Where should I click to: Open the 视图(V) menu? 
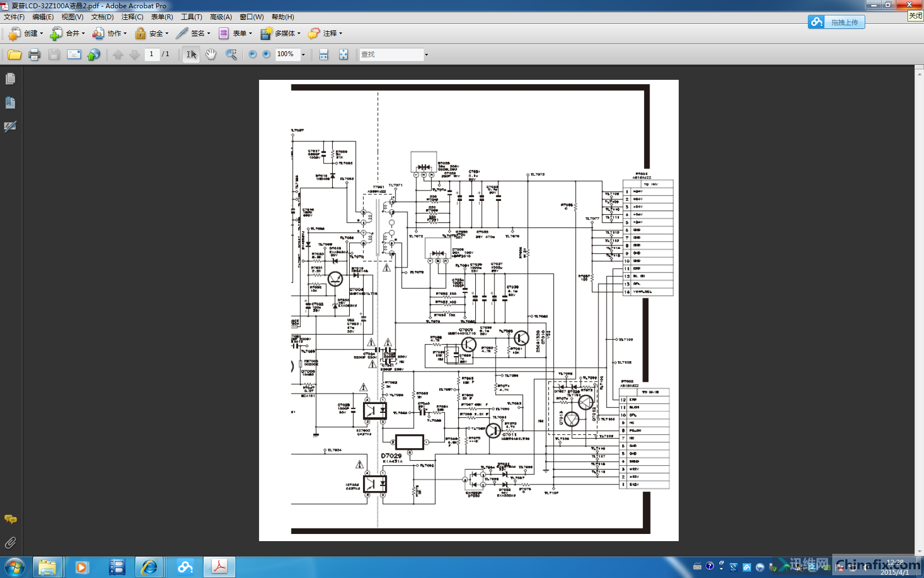pyautogui.click(x=72, y=17)
